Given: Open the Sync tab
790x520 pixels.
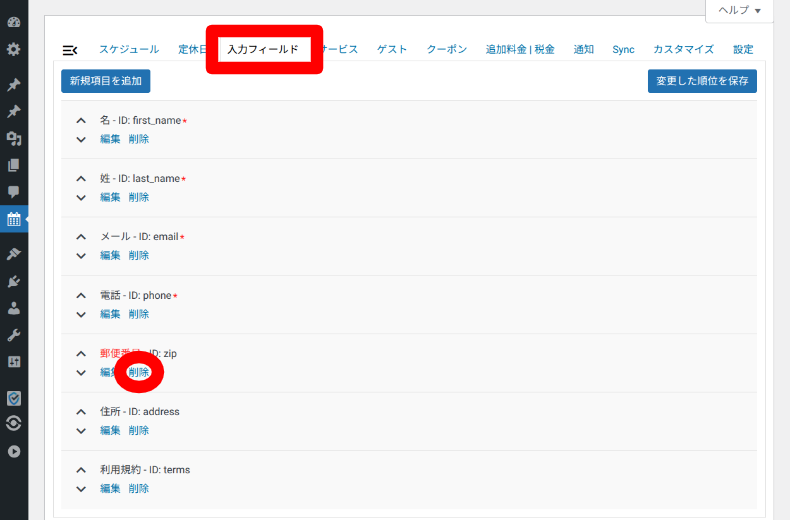Looking at the screenshot, I should click(x=623, y=49).
